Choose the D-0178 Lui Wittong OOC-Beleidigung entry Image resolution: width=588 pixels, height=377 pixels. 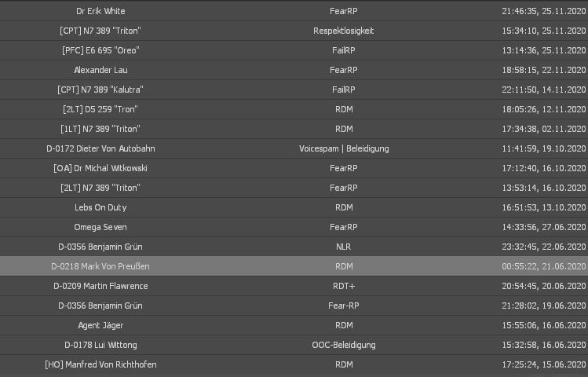(294, 345)
